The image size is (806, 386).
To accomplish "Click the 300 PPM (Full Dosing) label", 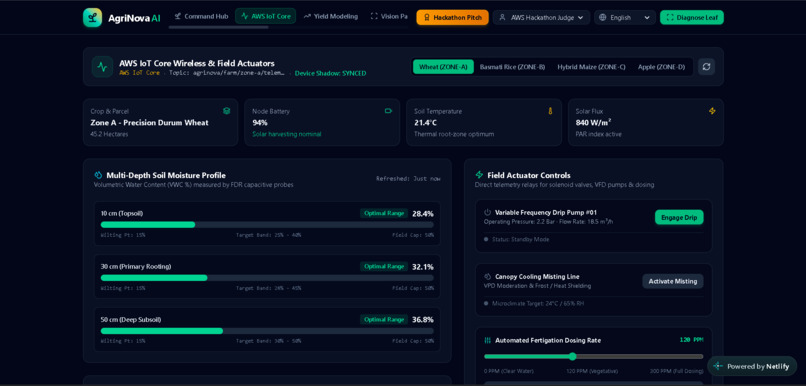I will tap(676, 371).
